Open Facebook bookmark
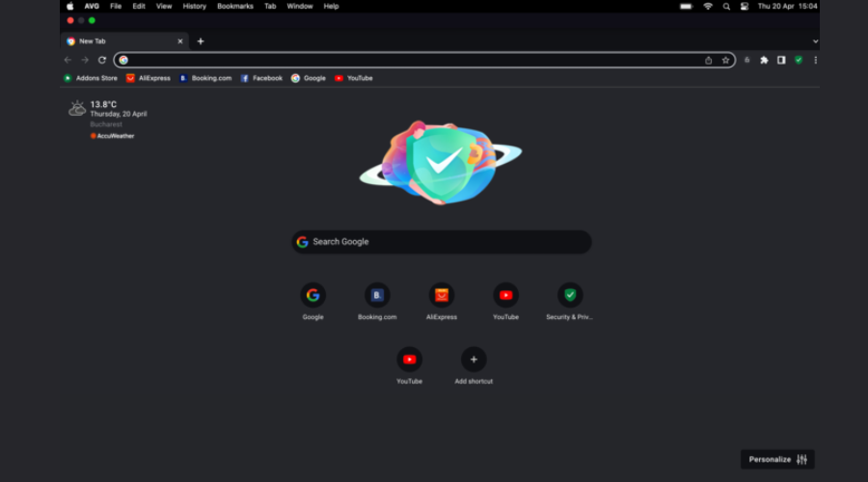The height and width of the screenshot is (482, 868). tap(261, 78)
